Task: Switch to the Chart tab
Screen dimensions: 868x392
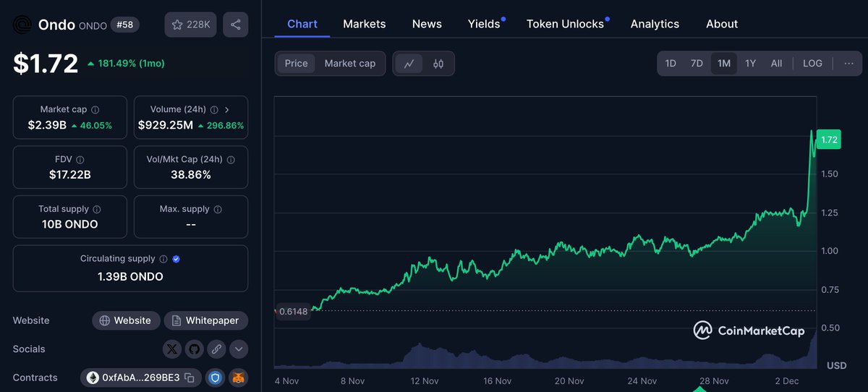Action: tap(302, 24)
